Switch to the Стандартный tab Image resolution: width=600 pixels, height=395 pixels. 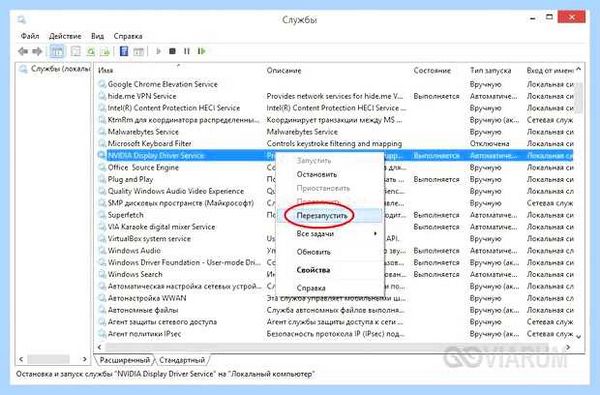(182, 360)
